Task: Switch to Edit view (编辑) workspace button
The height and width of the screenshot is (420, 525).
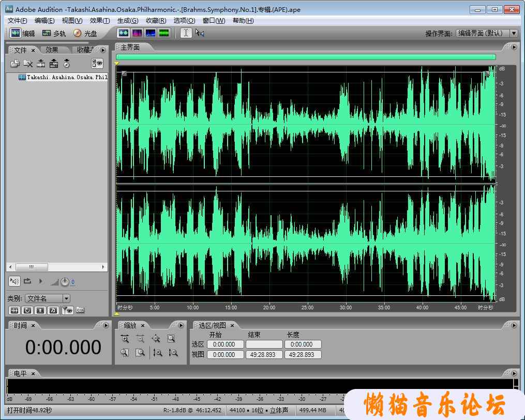Action: pyautogui.click(x=22, y=33)
